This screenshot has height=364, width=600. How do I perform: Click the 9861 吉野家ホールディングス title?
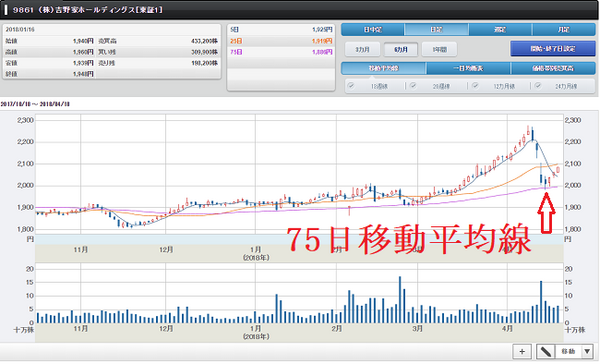tap(87, 10)
